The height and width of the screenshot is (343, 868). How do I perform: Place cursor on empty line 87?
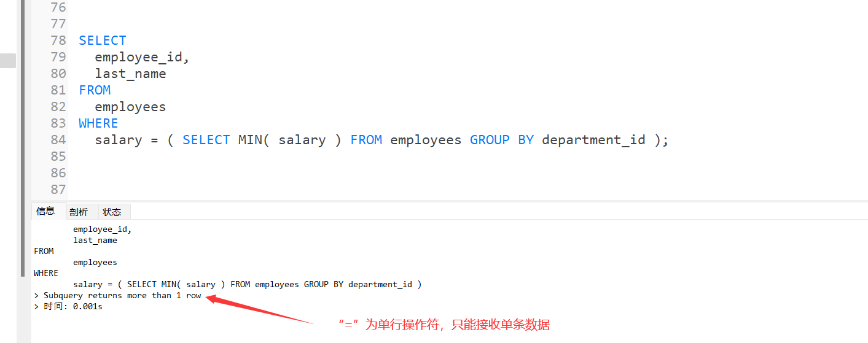point(430,190)
